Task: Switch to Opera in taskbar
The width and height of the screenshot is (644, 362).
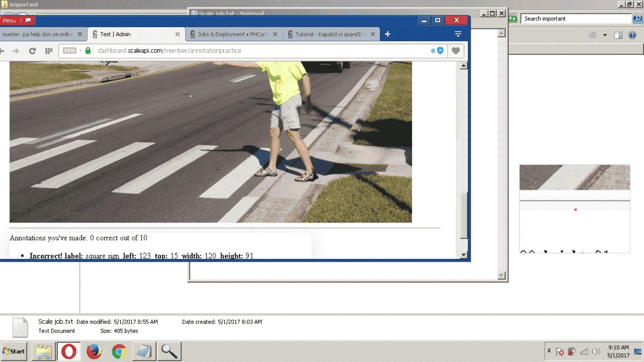Action: (x=69, y=351)
